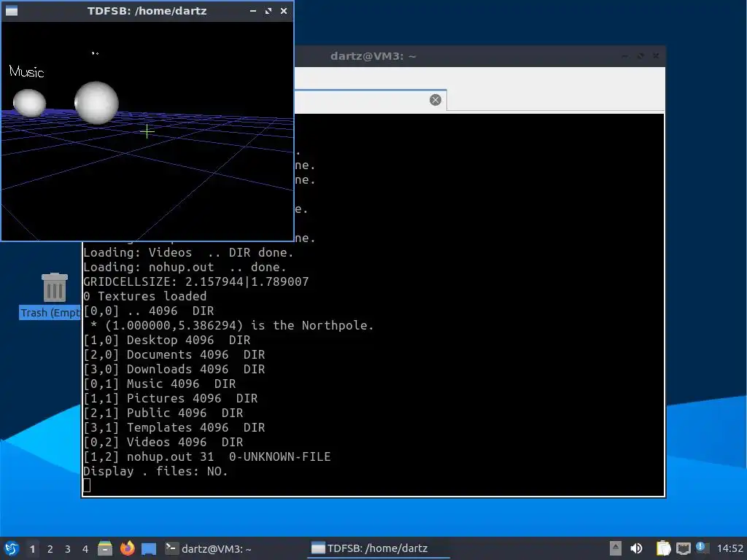Click the 'is the Northpole.' line
Screen dimensions: 747x560
point(231,326)
